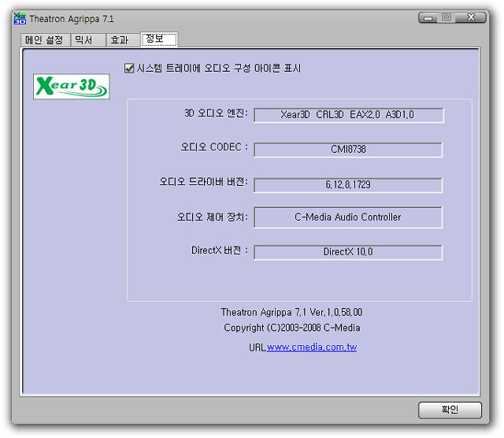Click the Theatron Agrippa 7.1 Ver.1.0.58.00 text
This screenshot has height=438, width=504.
coord(291,312)
